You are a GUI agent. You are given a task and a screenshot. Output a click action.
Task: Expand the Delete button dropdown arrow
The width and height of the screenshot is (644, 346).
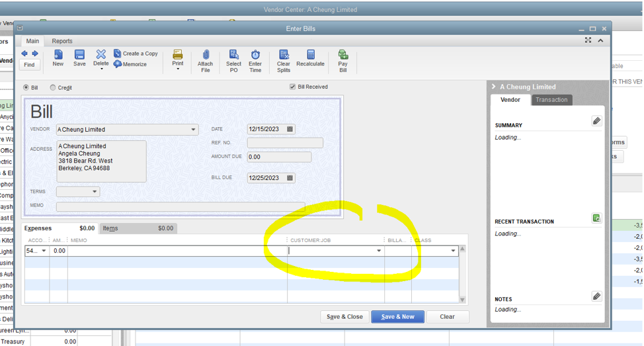tap(101, 69)
